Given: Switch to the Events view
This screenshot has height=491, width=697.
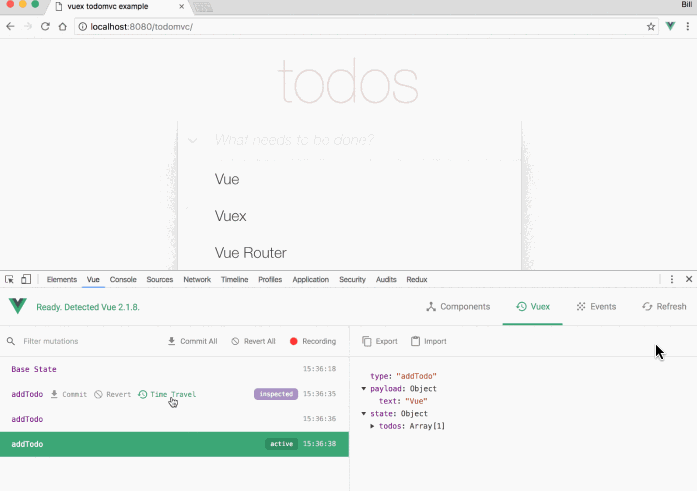Looking at the screenshot, I should [596, 307].
